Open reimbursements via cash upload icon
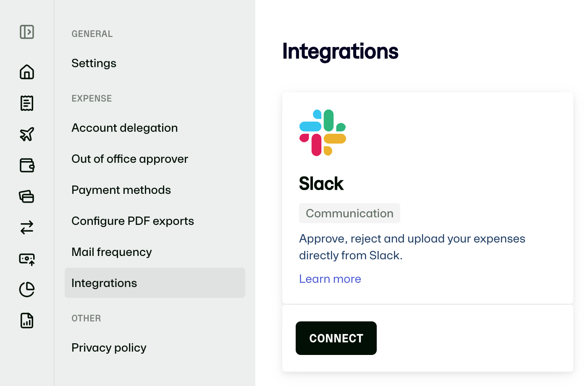The width and height of the screenshot is (588, 386). pyautogui.click(x=27, y=259)
